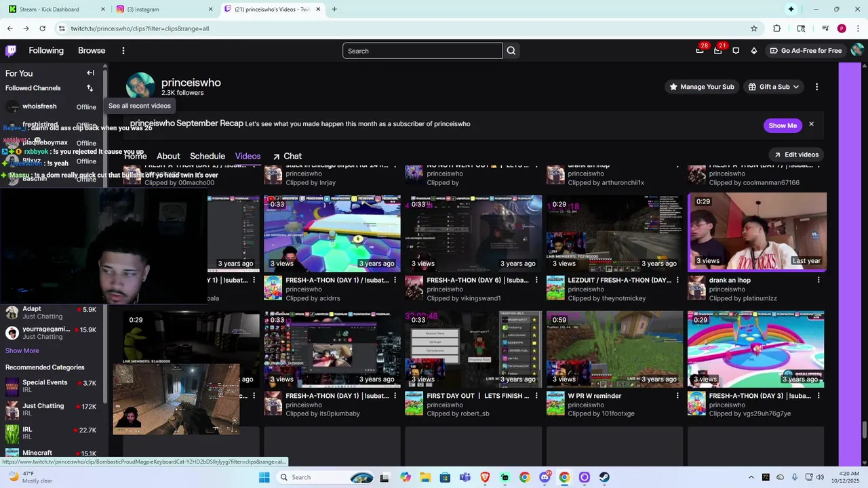
Task: Open options for the FIRST DAY OUT clip
Action: (x=536, y=396)
